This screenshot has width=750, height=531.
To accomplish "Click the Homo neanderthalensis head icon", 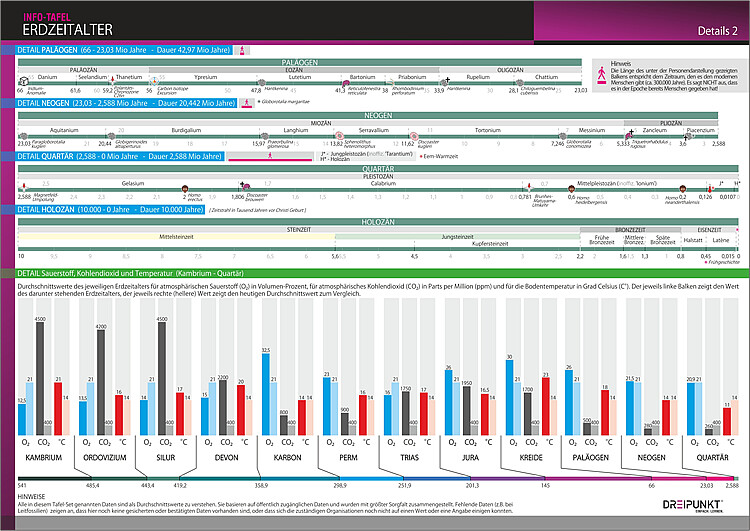I will [683, 189].
